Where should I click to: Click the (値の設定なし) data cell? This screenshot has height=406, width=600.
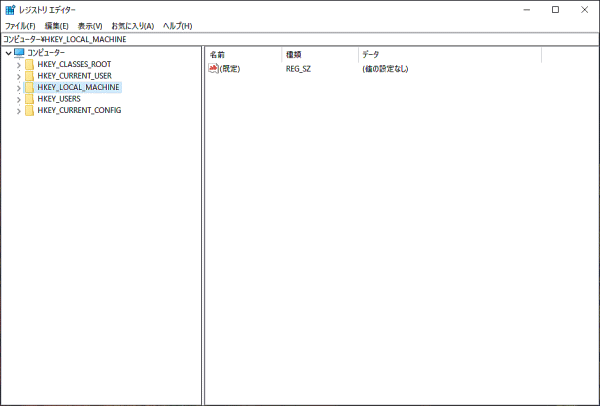[x=385, y=69]
